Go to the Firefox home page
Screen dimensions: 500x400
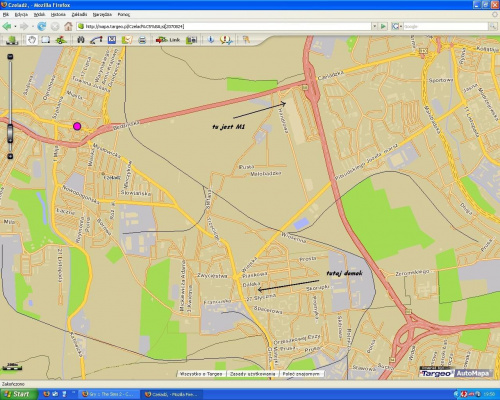(x=68, y=26)
